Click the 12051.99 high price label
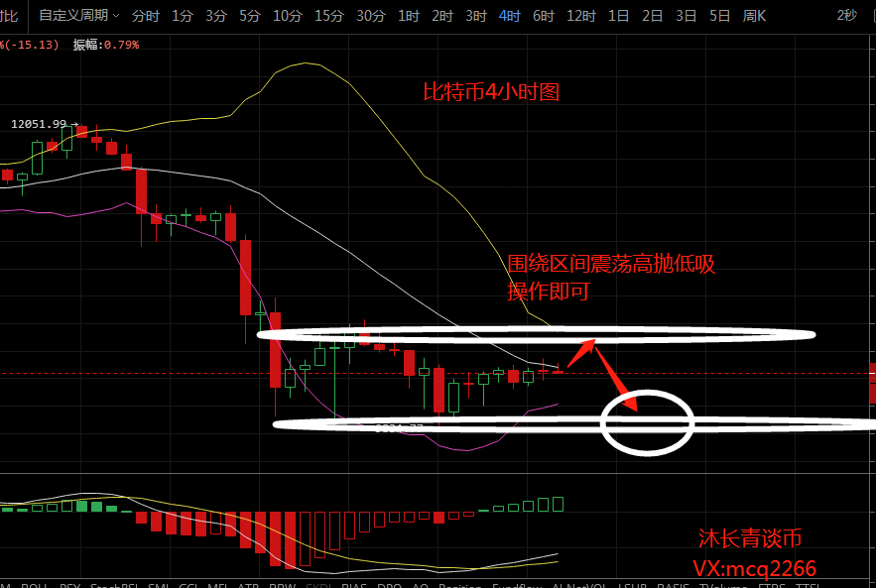Viewport: 876px width, 588px height. click(39, 124)
